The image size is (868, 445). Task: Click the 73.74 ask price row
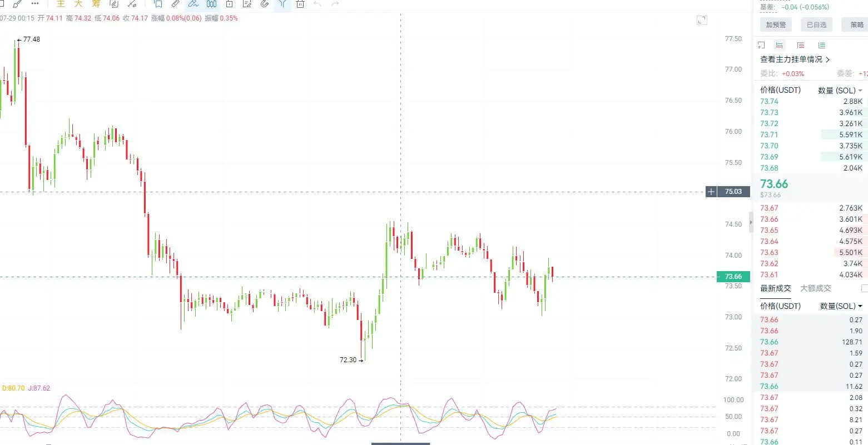pos(812,102)
